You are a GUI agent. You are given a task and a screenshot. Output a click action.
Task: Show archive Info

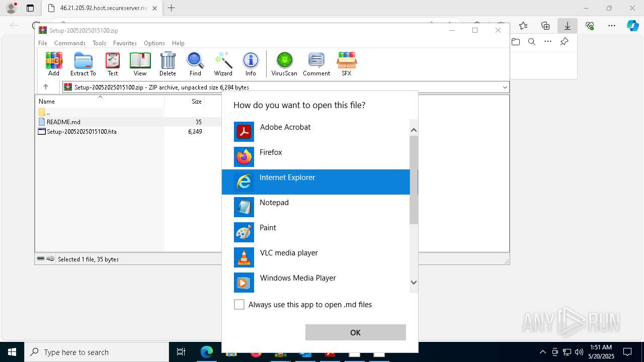(251, 64)
